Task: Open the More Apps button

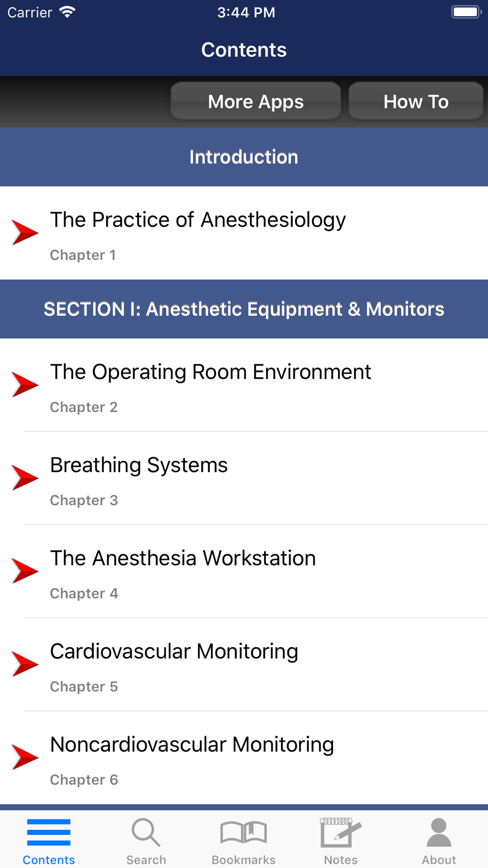Action: point(256,101)
